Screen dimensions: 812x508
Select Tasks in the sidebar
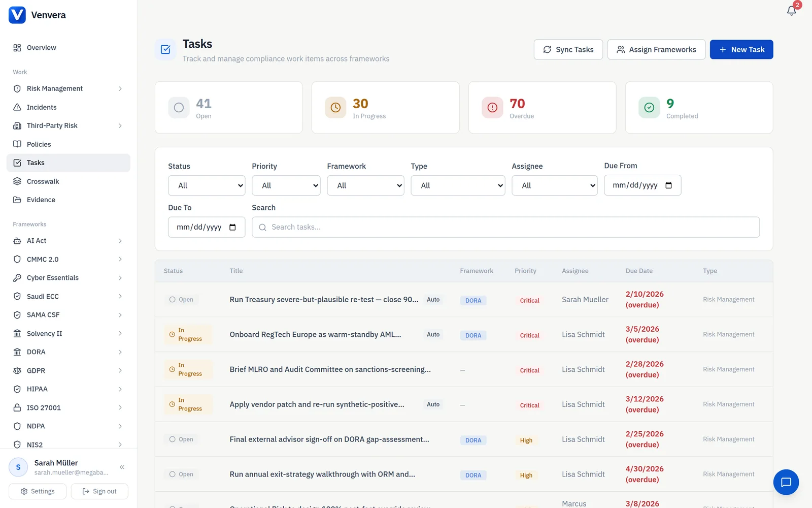(x=69, y=163)
